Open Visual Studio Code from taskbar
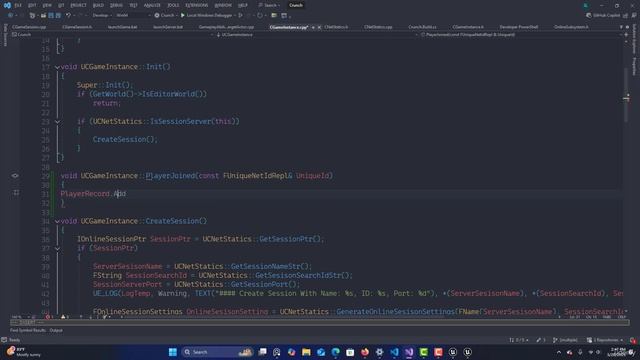640x360 pixels. tap(394, 352)
